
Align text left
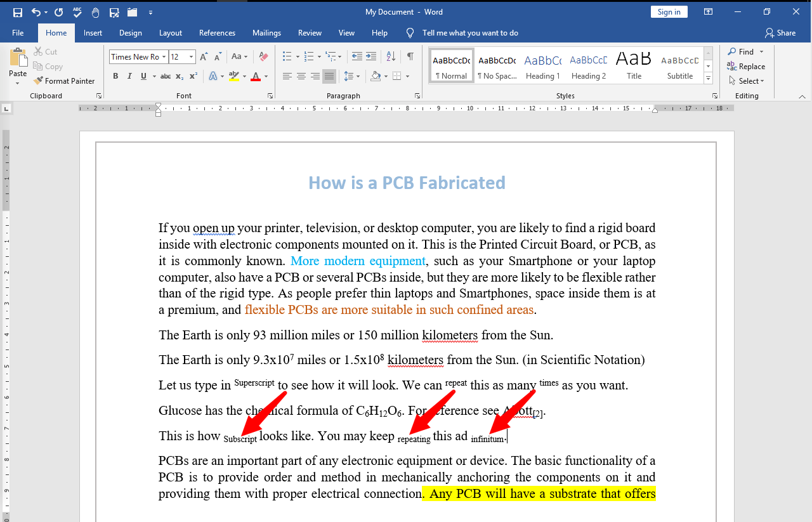point(287,76)
